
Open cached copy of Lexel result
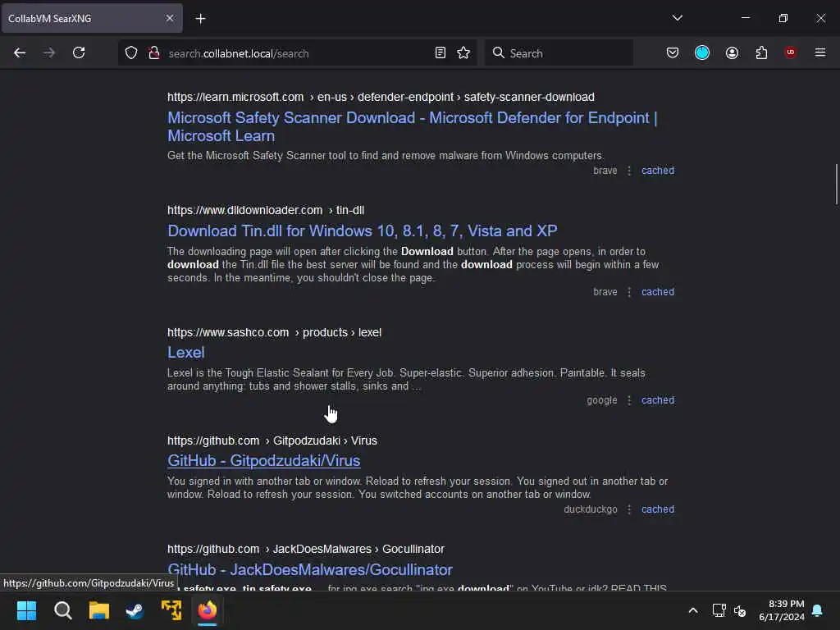pyautogui.click(x=657, y=400)
